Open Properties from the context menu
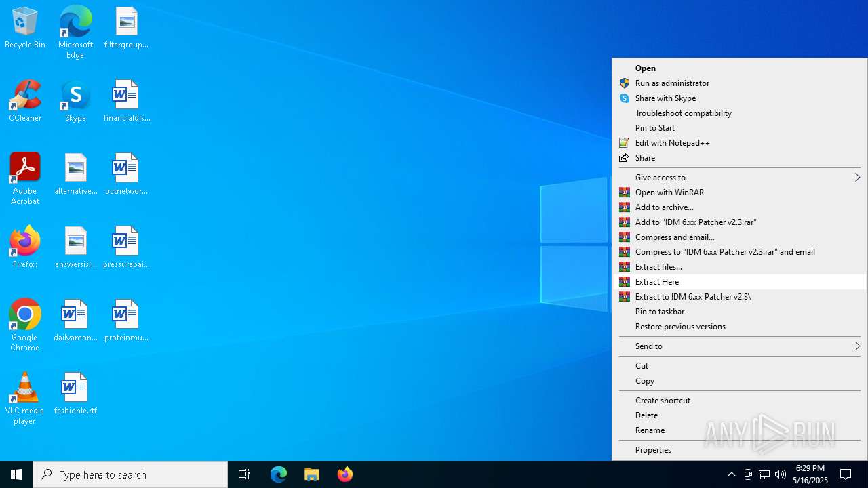 click(739, 450)
